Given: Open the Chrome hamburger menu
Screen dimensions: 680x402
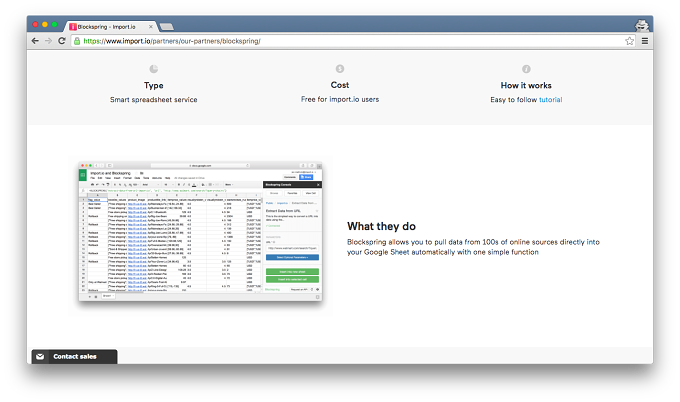Looking at the screenshot, I should click(645, 41).
